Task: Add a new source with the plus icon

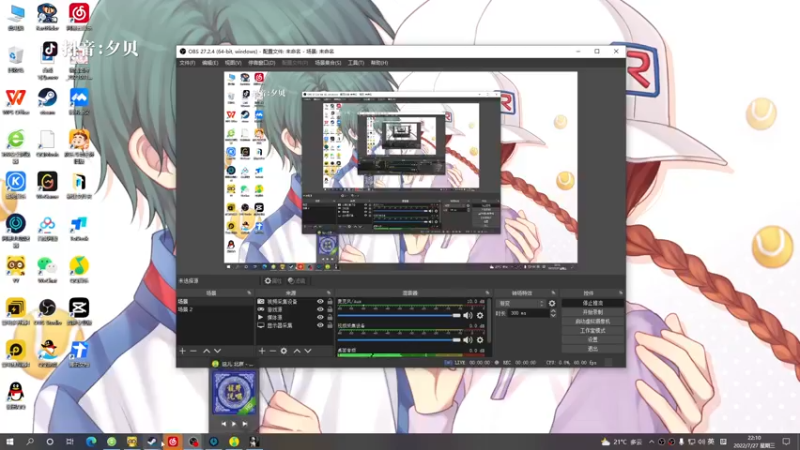Action: coord(262,351)
